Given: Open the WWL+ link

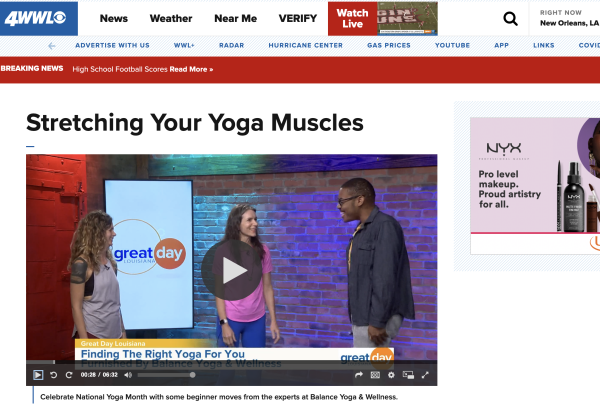Looking at the screenshot, I should (x=184, y=45).
